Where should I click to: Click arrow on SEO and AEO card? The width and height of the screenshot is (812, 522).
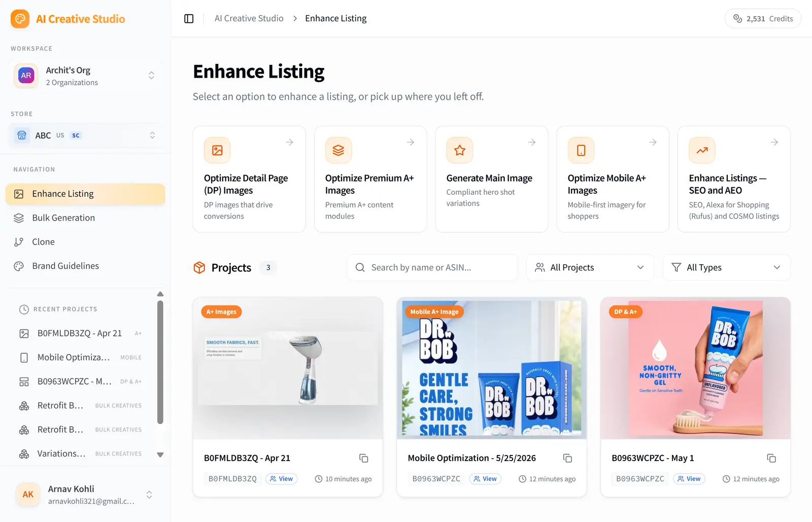[774, 143]
